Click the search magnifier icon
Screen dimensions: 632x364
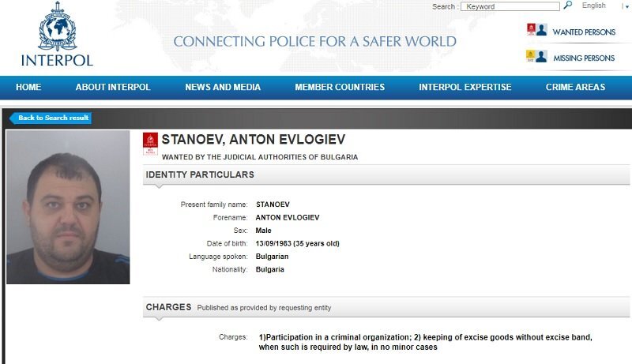point(567,6)
